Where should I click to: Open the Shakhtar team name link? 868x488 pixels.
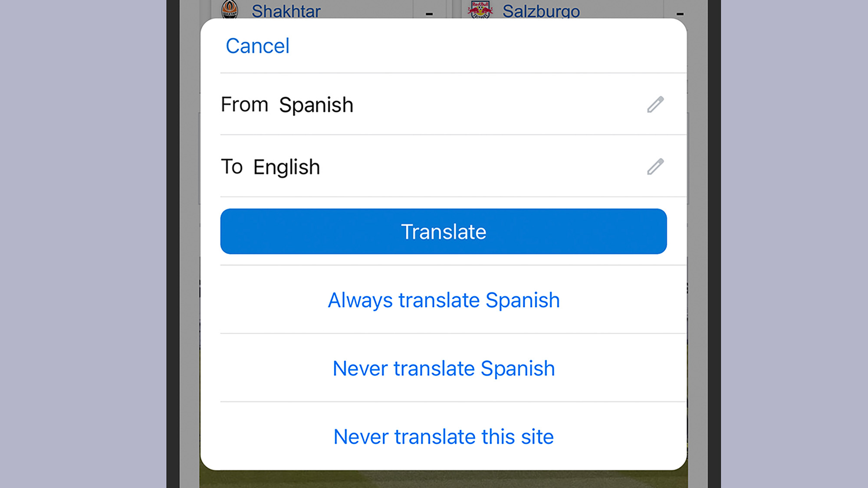[286, 10]
